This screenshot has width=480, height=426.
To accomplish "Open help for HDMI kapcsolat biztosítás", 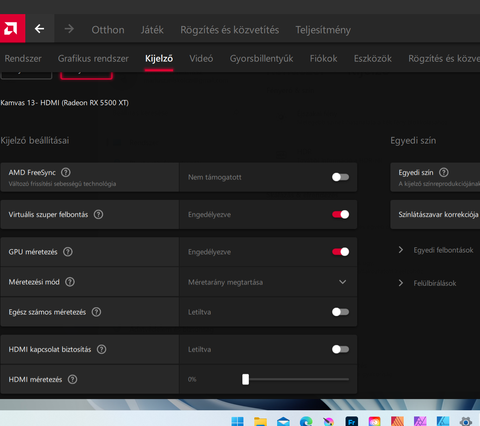I will pyautogui.click(x=101, y=349).
